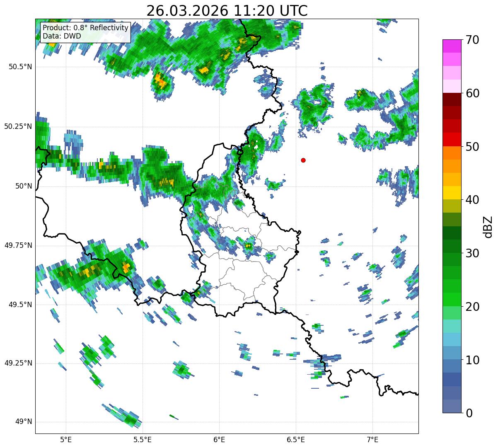The height and width of the screenshot is (448, 498).
Task: Click the longitude label '5°E'
Action: click(66, 439)
